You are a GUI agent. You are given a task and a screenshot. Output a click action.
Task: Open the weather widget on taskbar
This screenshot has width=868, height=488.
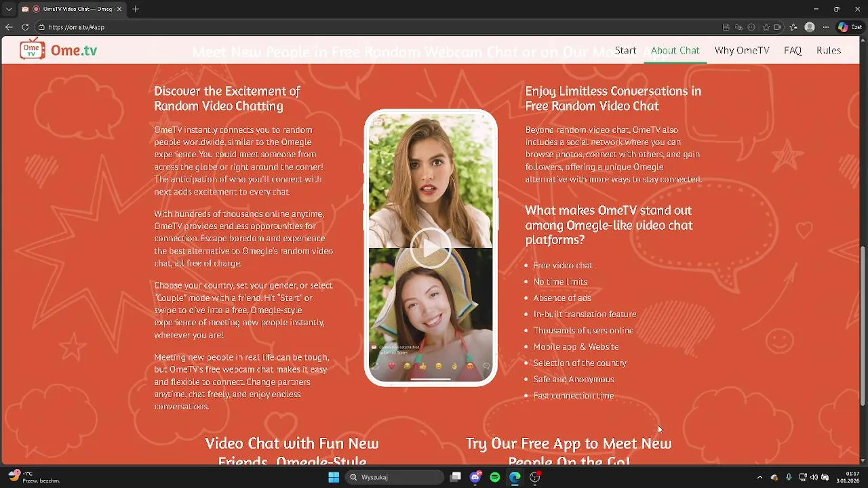(x=34, y=477)
